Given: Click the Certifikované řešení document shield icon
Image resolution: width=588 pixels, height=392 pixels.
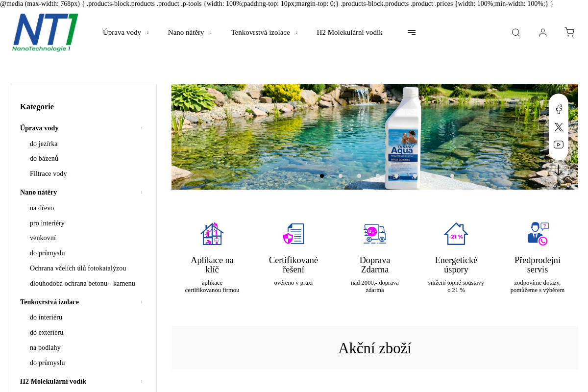Looking at the screenshot, I should tap(294, 234).
